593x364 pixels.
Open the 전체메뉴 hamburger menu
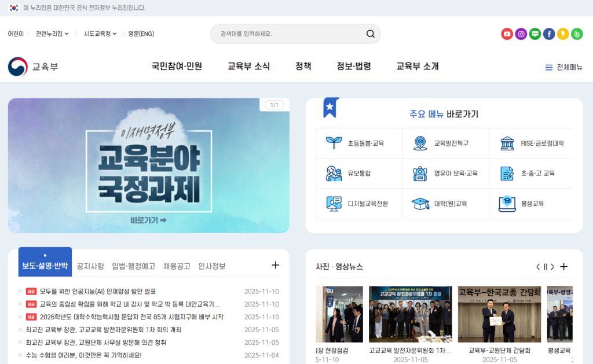(563, 67)
